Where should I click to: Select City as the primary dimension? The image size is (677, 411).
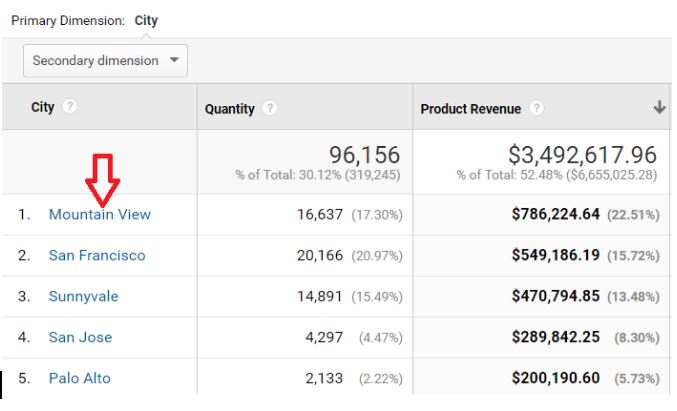(146, 20)
